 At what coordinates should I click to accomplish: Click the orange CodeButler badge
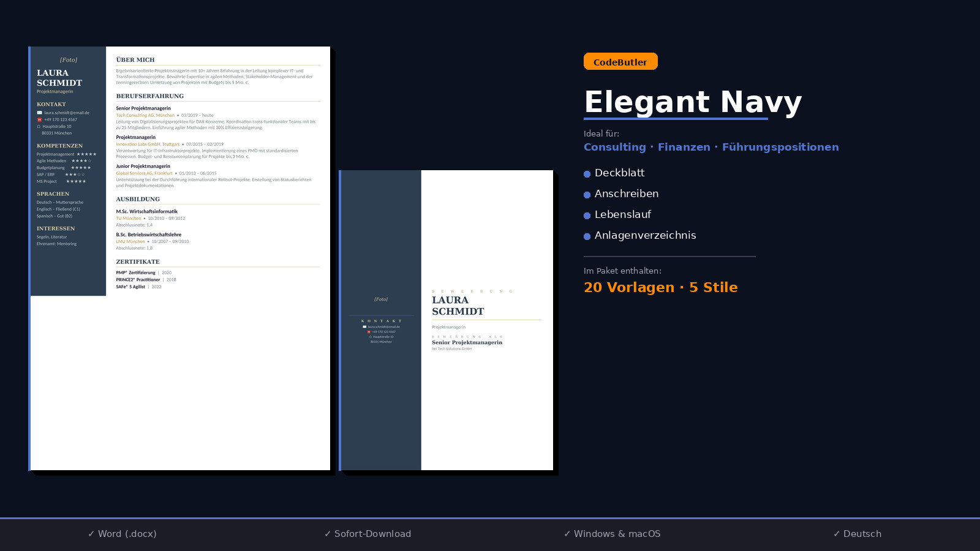click(x=620, y=62)
